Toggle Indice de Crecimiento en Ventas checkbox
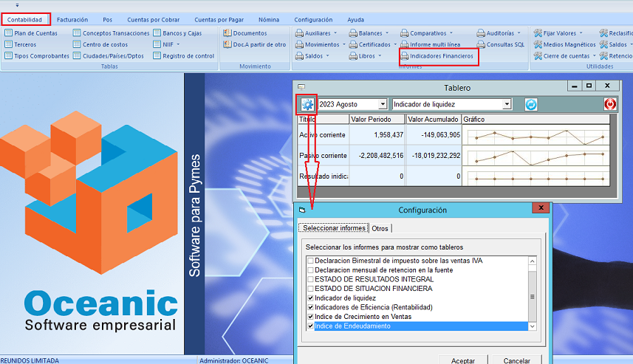The height and width of the screenshot is (364, 633). coord(310,317)
